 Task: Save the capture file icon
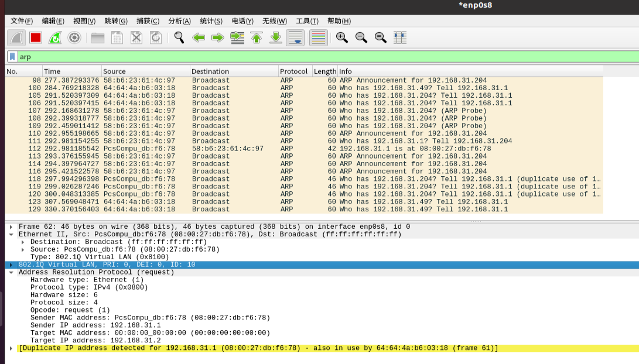[x=117, y=38]
